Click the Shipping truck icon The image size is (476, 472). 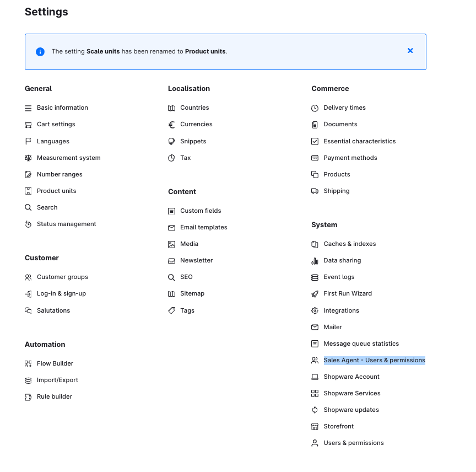(315, 191)
